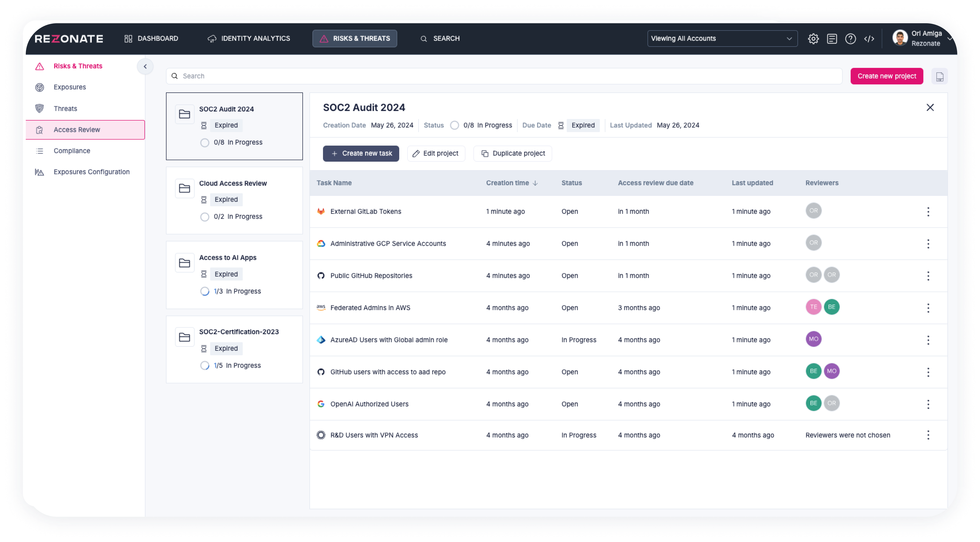Open the help question mark icon
This screenshot has height=542, width=980.
[850, 38]
